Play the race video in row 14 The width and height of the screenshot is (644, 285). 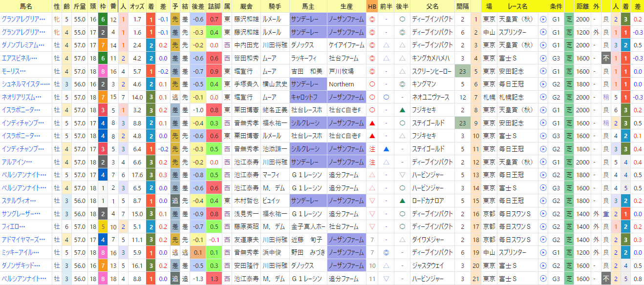[543, 187]
